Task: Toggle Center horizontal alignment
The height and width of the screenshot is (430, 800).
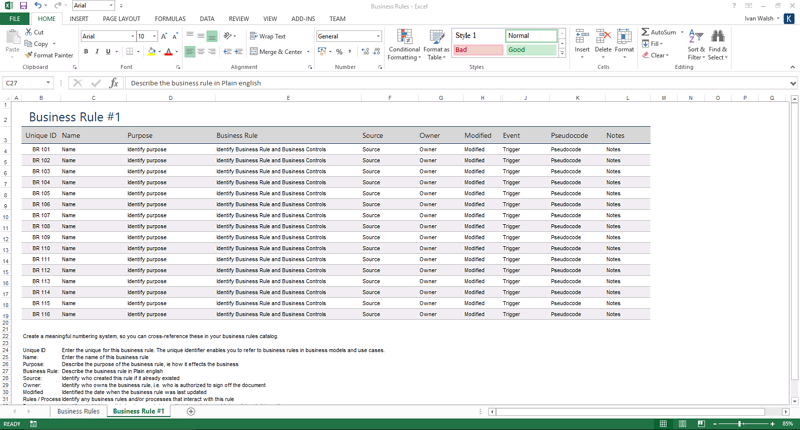Action: click(201, 52)
